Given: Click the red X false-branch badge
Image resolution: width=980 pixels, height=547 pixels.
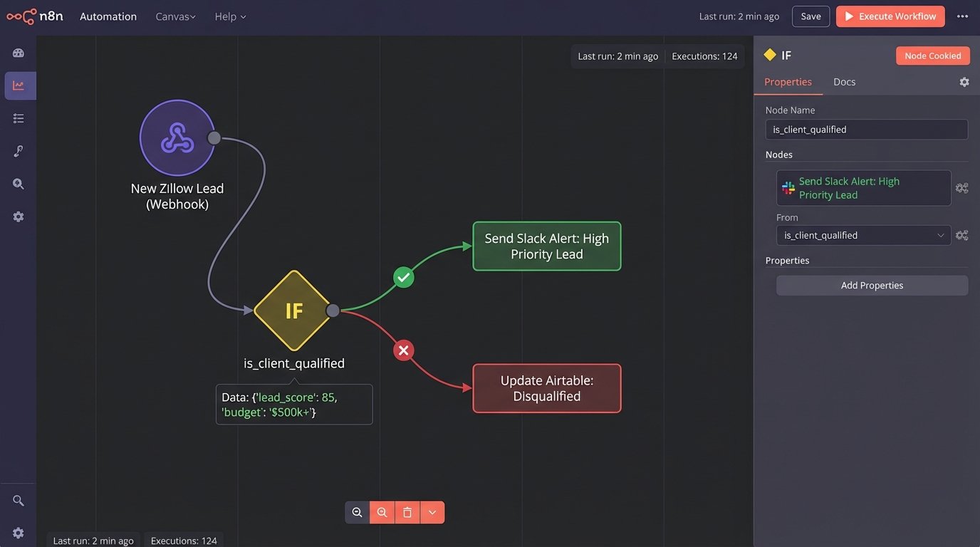Looking at the screenshot, I should click(404, 350).
